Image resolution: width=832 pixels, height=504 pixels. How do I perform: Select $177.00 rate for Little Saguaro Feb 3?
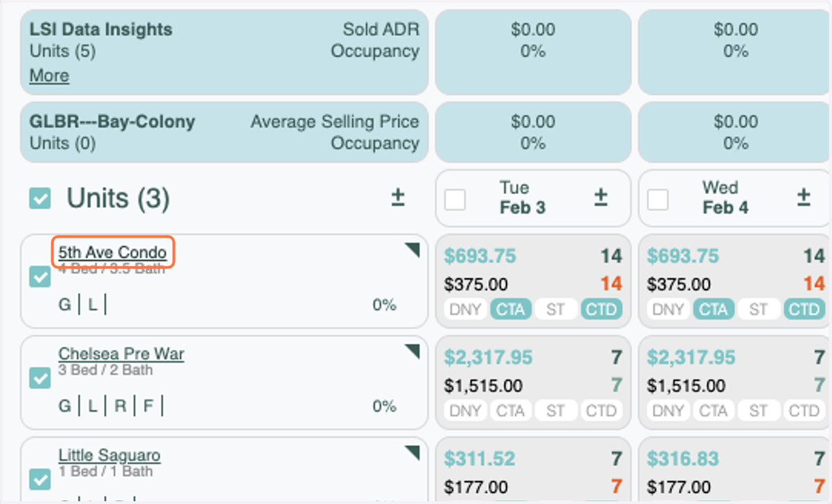tap(476, 487)
